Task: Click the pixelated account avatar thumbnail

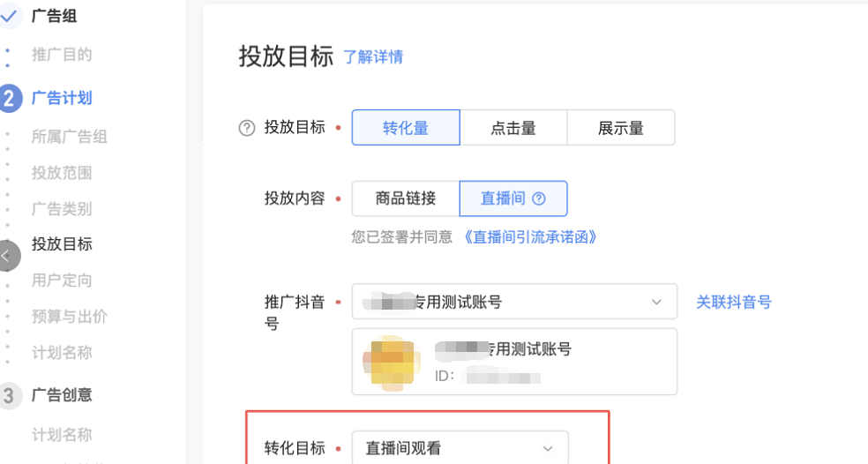Action: pos(392,361)
